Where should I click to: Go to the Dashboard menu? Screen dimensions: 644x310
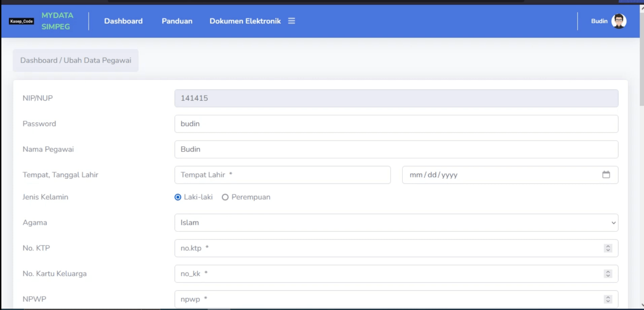(x=123, y=21)
